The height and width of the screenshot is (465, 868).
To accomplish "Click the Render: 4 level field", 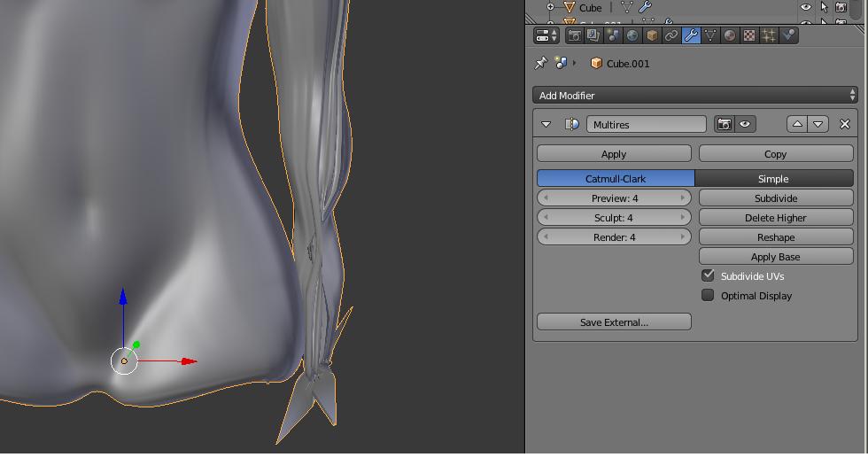I will pyautogui.click(x=614, y=237).
